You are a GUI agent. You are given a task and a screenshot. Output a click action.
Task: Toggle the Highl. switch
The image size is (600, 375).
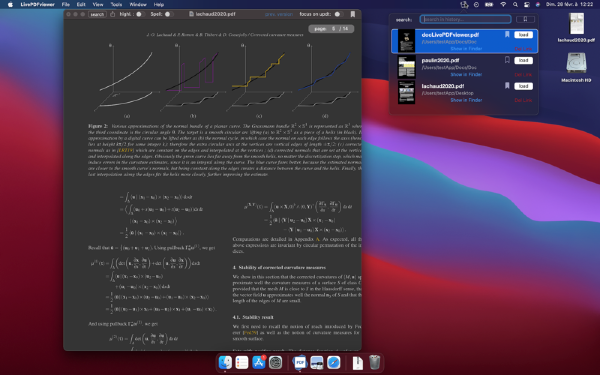point(140,14)
